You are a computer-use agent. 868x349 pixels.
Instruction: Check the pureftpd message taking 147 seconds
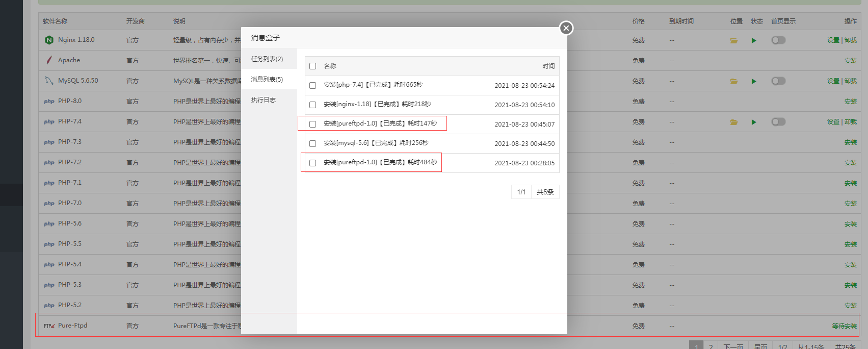click(313, 124)
